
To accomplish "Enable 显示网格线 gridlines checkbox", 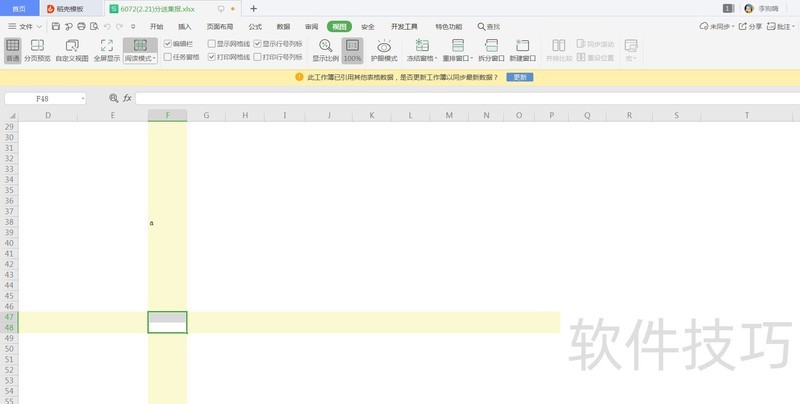I will (x=211, y=44).
